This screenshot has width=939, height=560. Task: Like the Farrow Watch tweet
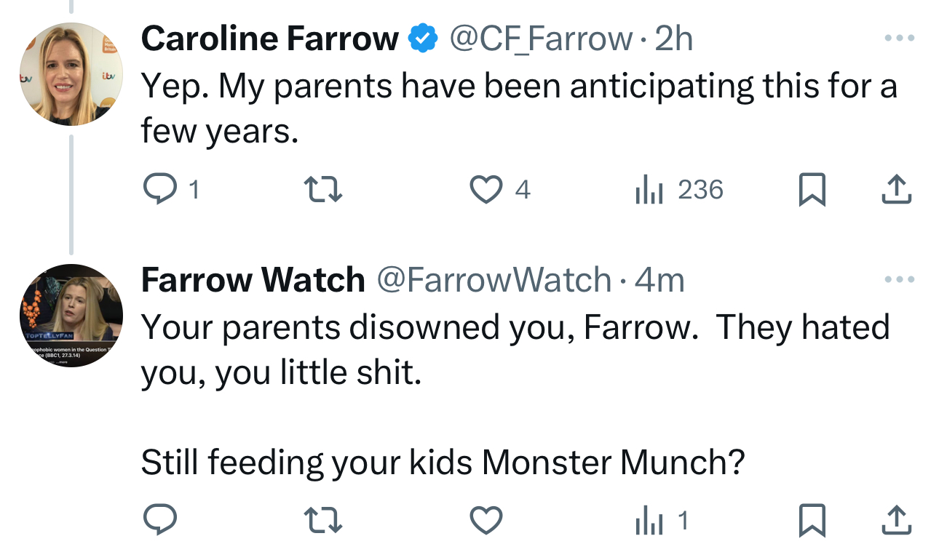click(486, 520)
